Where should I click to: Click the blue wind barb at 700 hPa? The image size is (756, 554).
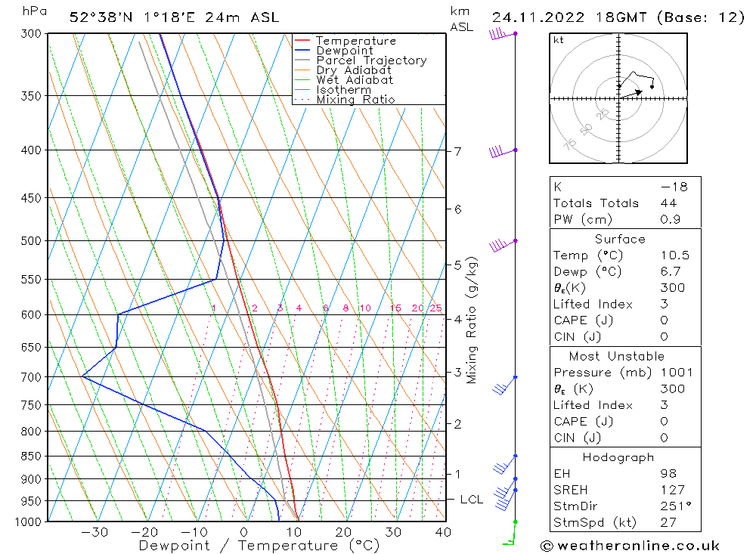(505, 385)
